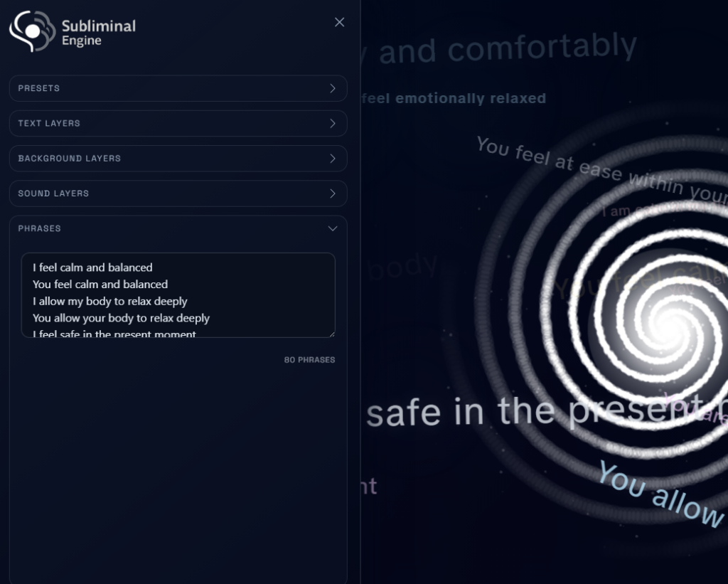The height and width of the screenshot is (584, 728).
Task: Click the center of the white spiral
Action: [666, 317]
